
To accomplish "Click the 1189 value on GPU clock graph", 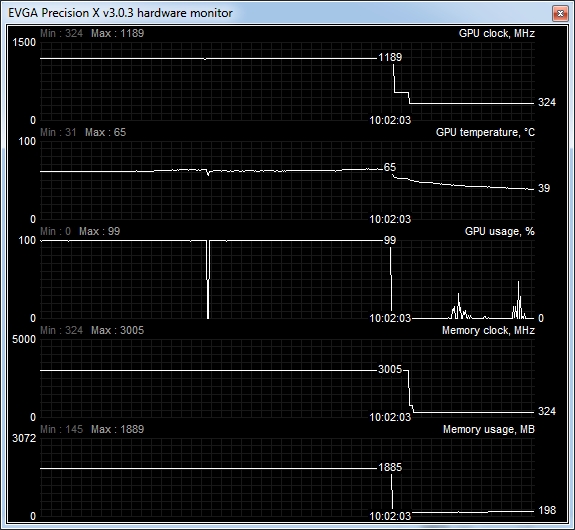I will [x=390, y=58].
